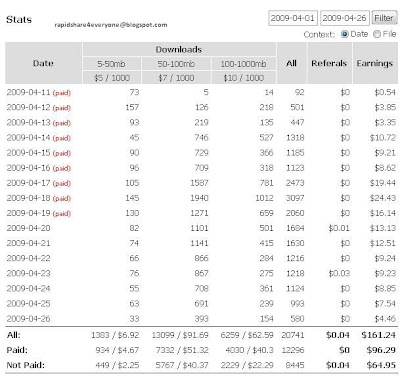Click the paid label beside 2009-04-18
Image resolution: width=400 pixels, height=376 pixels.
click(62, 199)
